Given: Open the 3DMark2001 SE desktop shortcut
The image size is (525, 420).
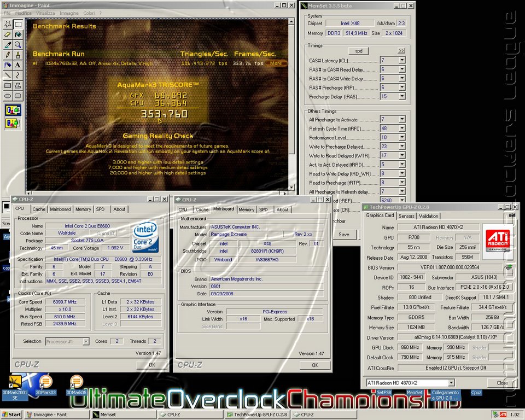Looking at the screenshot, I should pos(15,387).
